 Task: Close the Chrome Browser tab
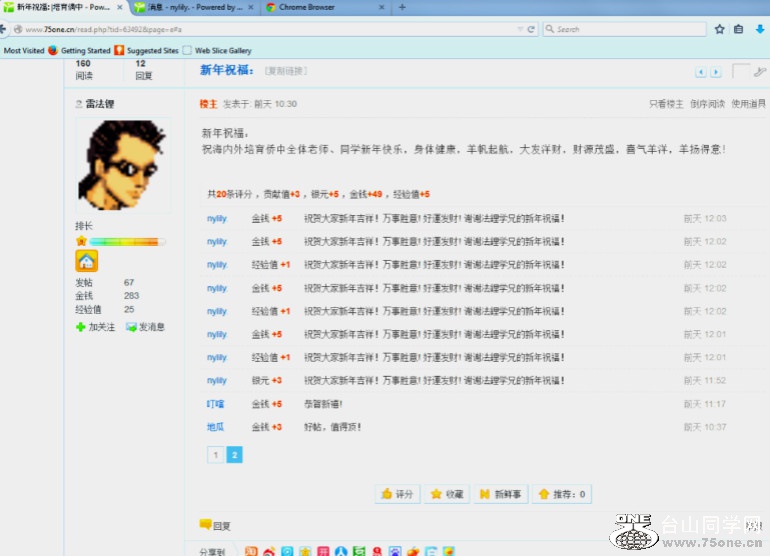[x=382, y=7]
